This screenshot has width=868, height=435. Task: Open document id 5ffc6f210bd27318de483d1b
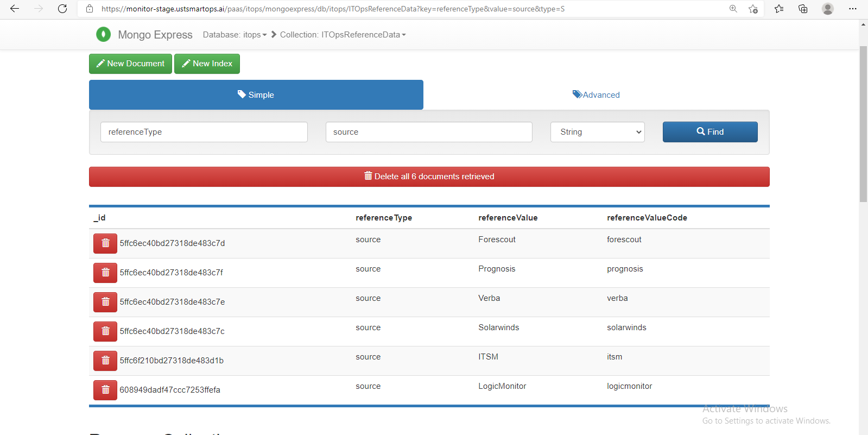pyautogui.click(x=172, y=361)
